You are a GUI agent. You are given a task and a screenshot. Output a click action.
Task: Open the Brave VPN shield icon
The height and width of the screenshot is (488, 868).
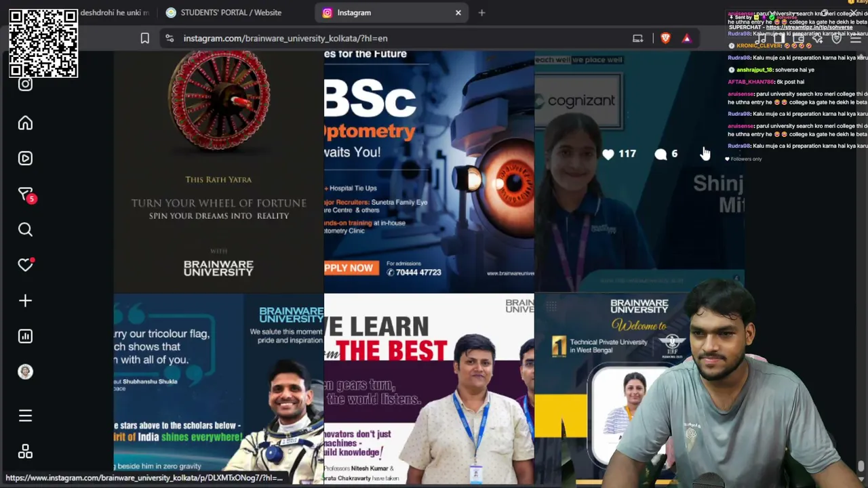836,39
